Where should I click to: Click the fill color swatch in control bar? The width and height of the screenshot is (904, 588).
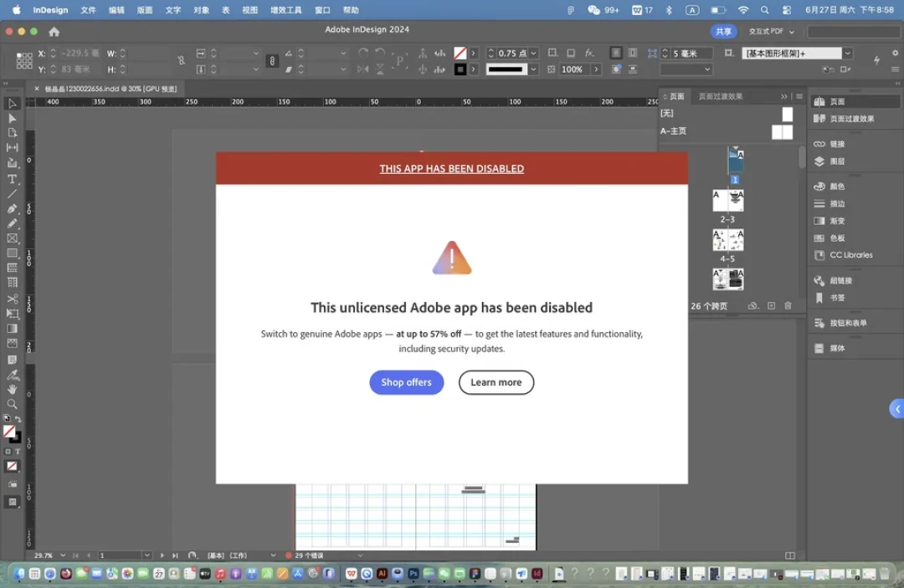[x=460, y=53]
